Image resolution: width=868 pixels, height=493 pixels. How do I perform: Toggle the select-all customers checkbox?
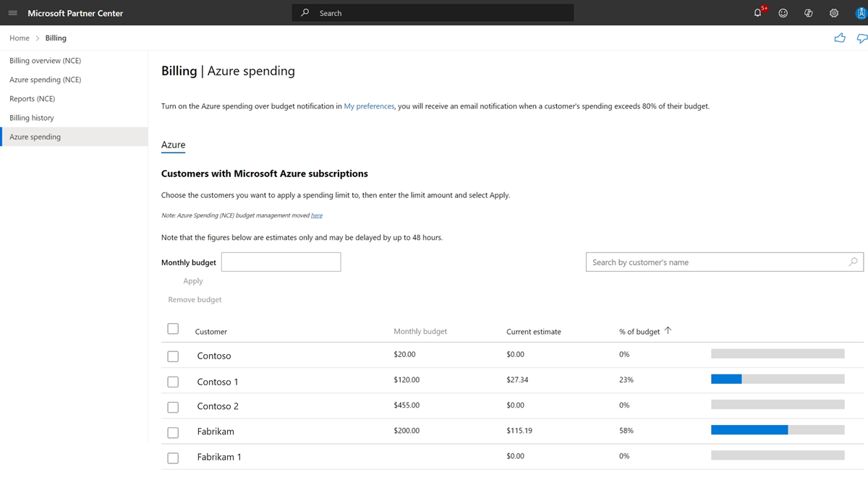(173, 329)
